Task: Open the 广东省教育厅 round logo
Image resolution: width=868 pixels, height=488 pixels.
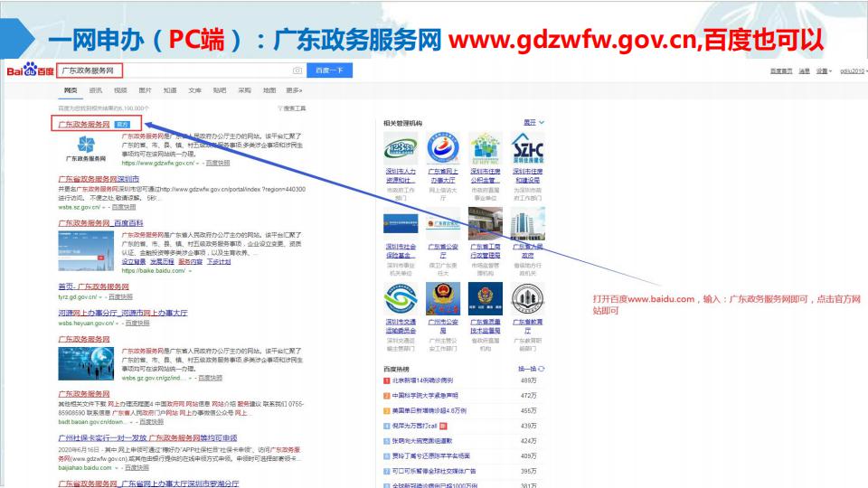Action: point(527,299)
